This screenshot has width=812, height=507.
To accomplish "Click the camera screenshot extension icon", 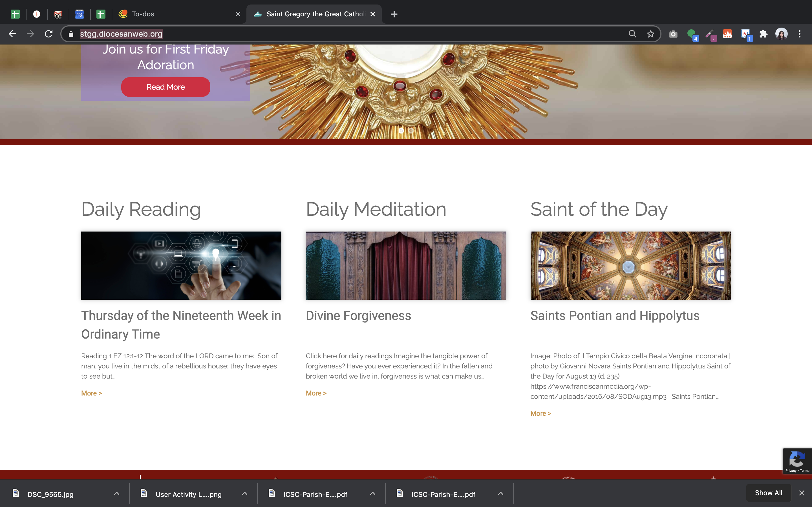I will point(673,34).
